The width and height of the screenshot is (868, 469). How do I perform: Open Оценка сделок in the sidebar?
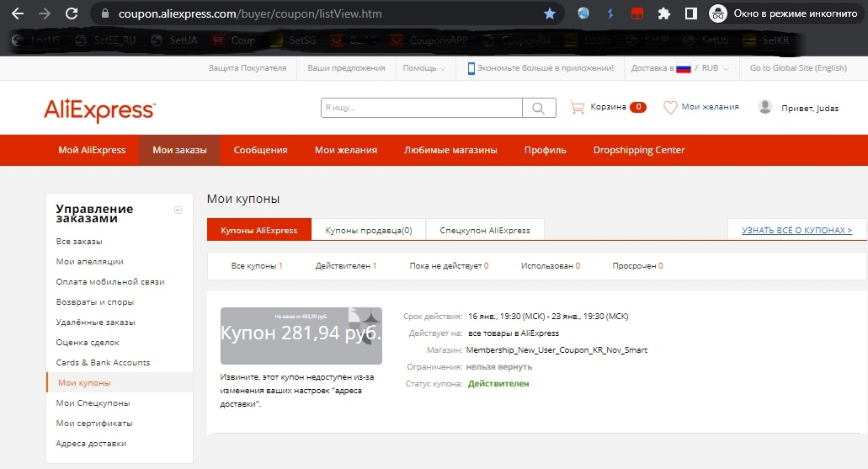coord(88,342)
